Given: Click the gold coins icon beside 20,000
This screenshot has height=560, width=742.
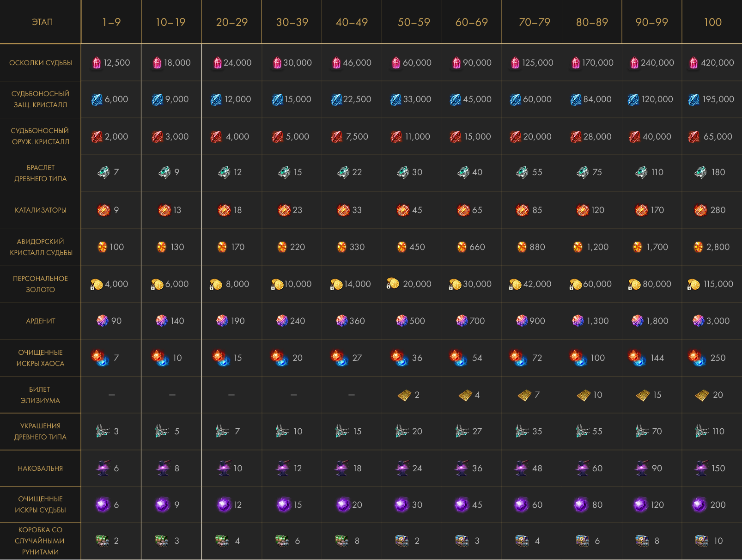Looking at the screenshot, I should tap(393, 283).
